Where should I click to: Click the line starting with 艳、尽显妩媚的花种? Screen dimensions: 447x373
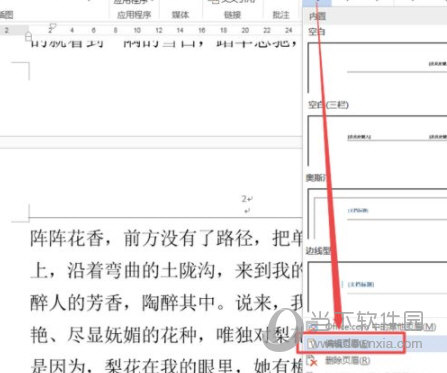166,334
